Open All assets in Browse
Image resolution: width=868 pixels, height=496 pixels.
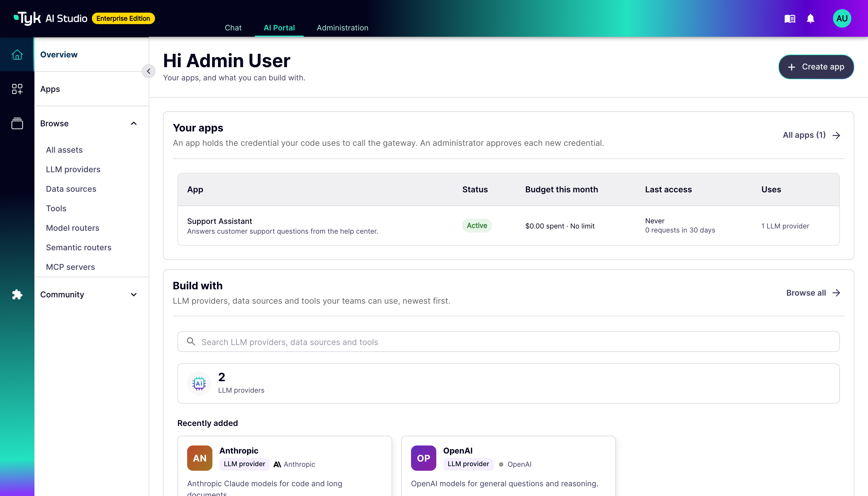64,150
